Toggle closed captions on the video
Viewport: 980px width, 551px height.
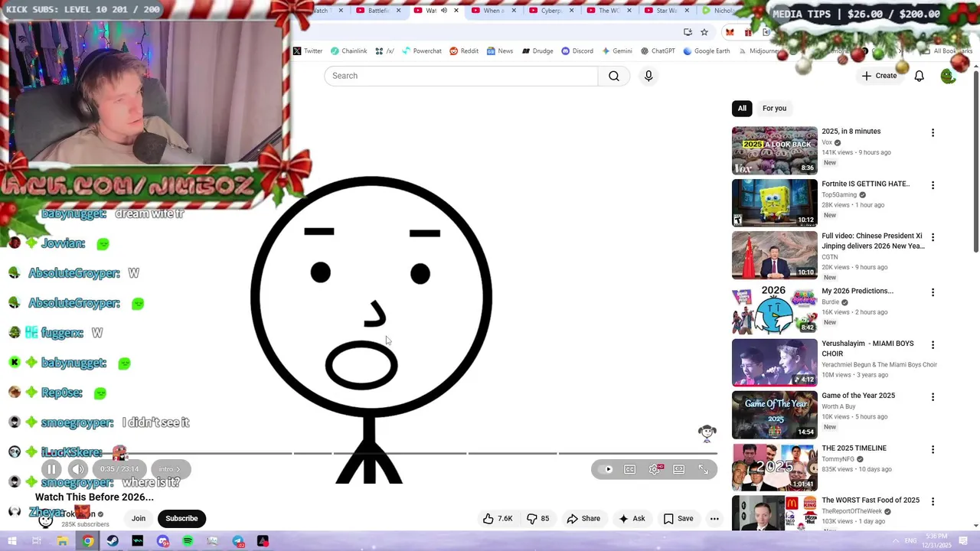[x=629, y=469]
